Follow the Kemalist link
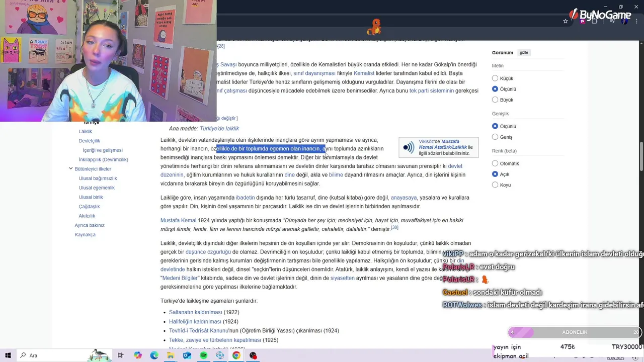The image size is (644, 362). coord(364,73)
